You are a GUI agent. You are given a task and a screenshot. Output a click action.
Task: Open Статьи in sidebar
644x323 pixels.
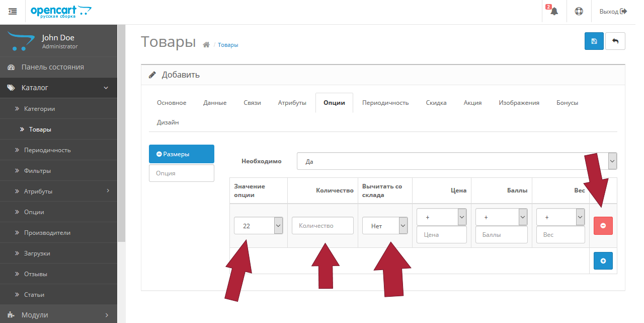pos(58,294)
